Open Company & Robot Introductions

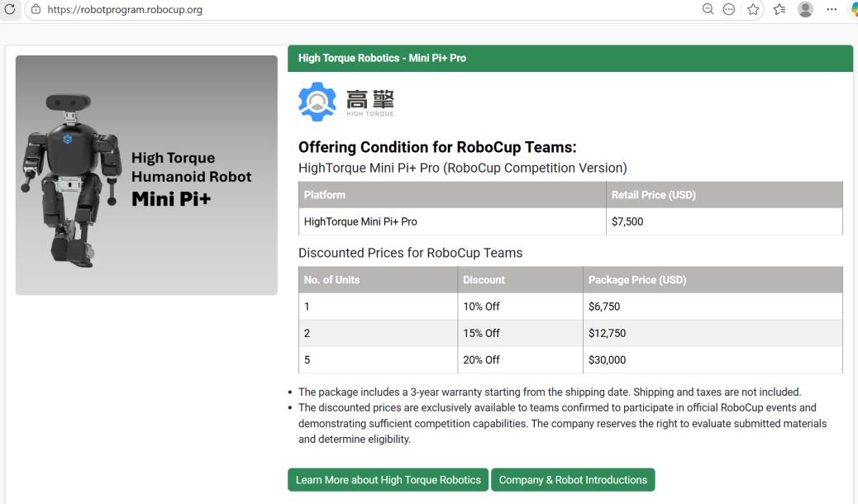(x=573, y=480)
